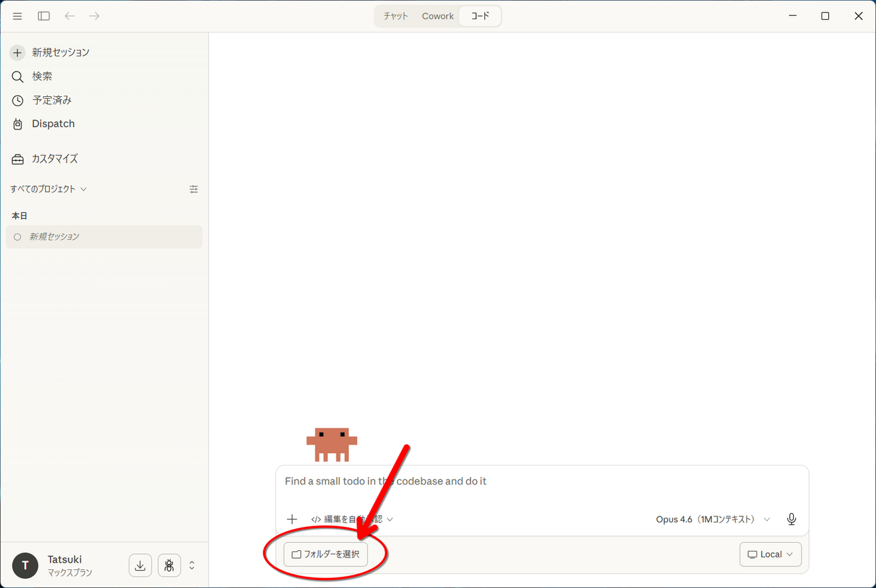Expand the すべてのプロジェクト dropdown
876x588 pixels.
pyautogui.click(x=48, y=188)
